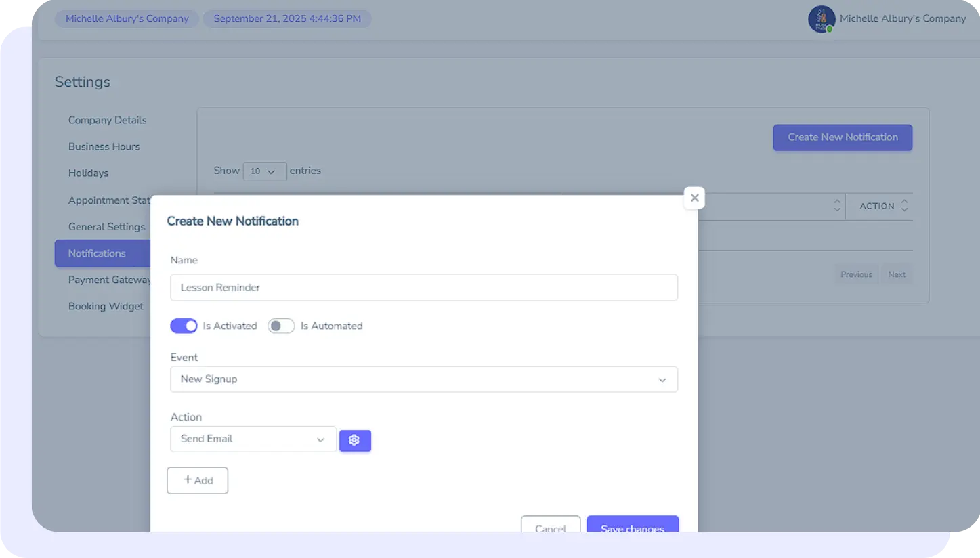Open the show entries count dropdown
The height and width of the screenshot is (558, 980).
(264, 171)
